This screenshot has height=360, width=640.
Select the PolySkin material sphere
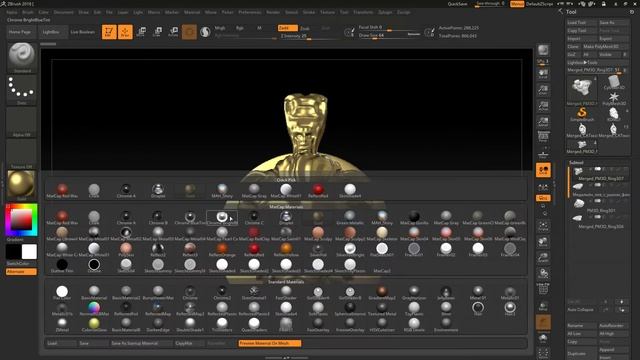126,249
